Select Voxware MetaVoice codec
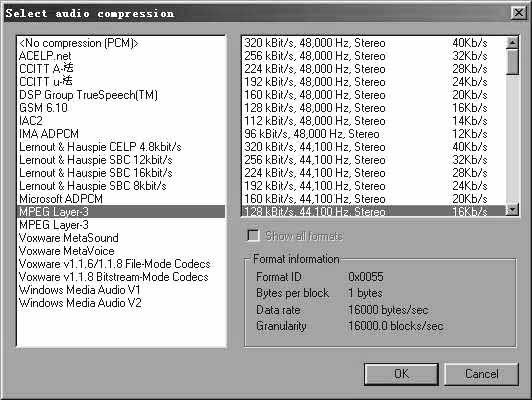Viewport: 532px width, 400px height. (x=121, y=251)
